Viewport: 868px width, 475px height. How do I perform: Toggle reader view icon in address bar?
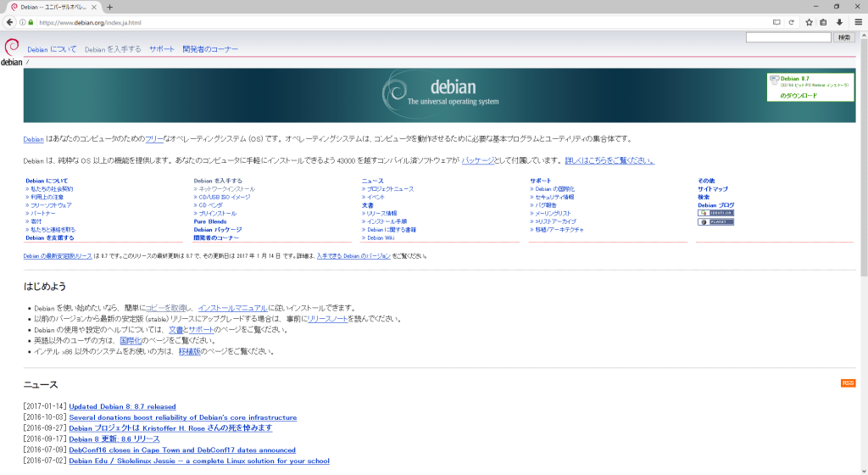[x=776, y=23]
